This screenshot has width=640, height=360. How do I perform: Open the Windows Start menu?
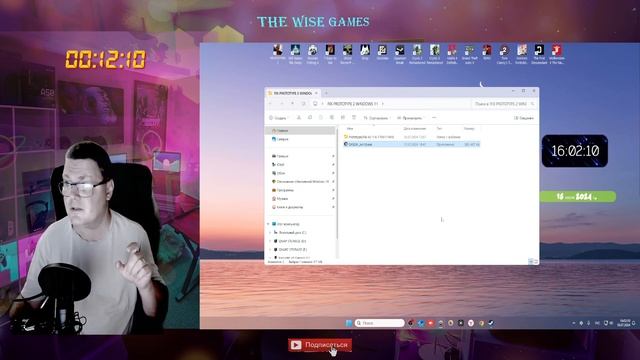[349, 323]
